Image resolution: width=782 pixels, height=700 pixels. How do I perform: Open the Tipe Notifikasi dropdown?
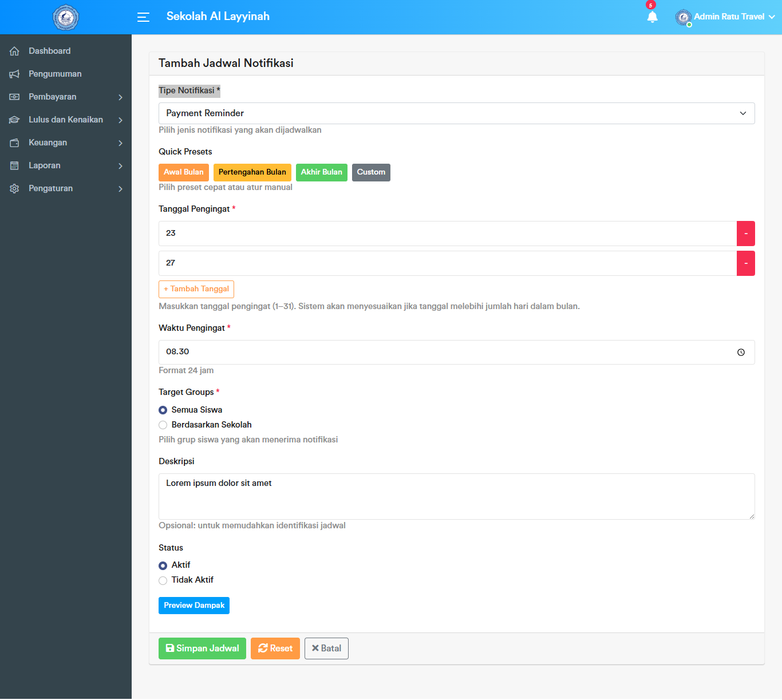456,113
